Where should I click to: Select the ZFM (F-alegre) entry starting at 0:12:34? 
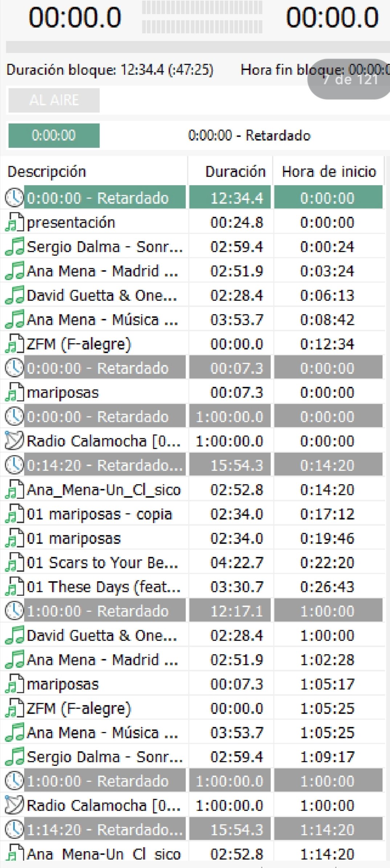coord(79,344)
